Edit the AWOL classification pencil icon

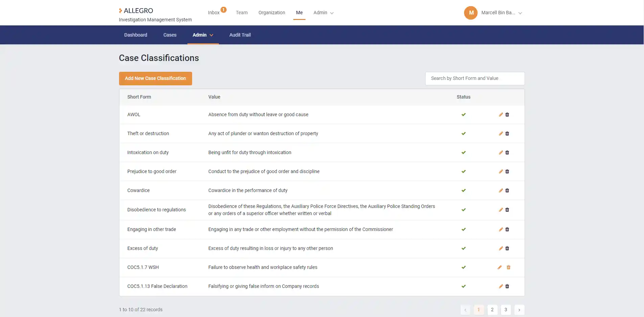pos(501,114)
